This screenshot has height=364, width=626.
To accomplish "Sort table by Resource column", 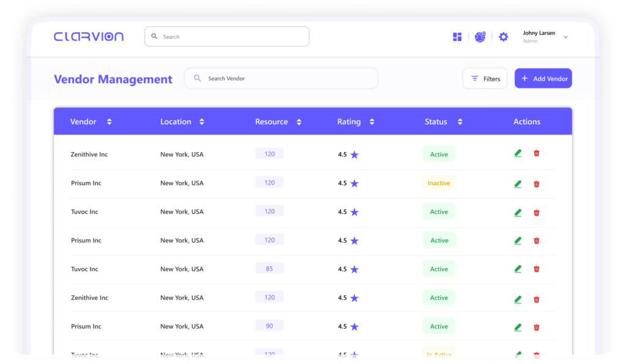I will [299, 122].
